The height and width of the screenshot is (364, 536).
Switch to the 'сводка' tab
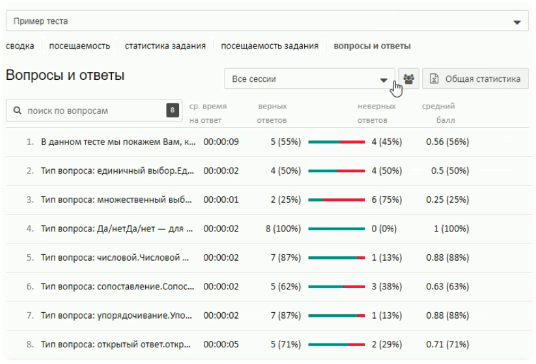pos(20,46)
